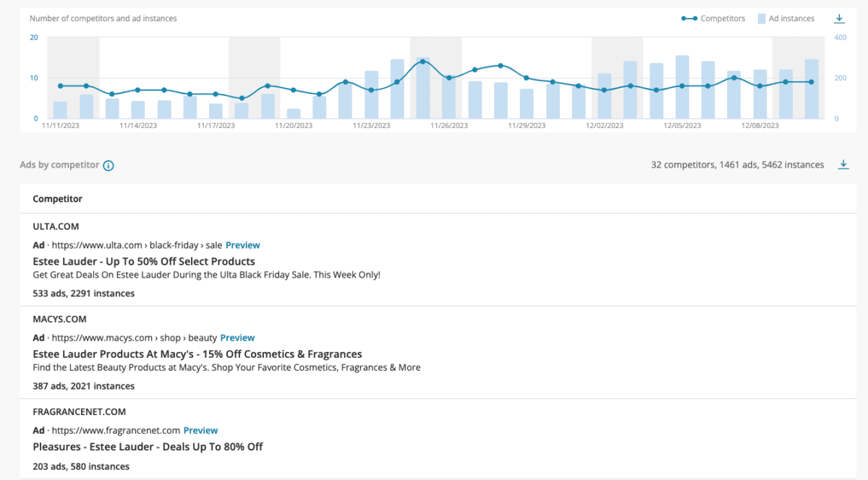Toggle the Ad instances legend series
Image resolution: width=868 pixels, height=480 pixels.
(786, 18)
